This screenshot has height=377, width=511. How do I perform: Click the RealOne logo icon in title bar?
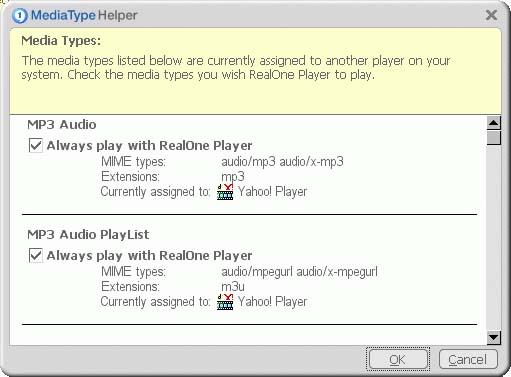tap(19, 15)
